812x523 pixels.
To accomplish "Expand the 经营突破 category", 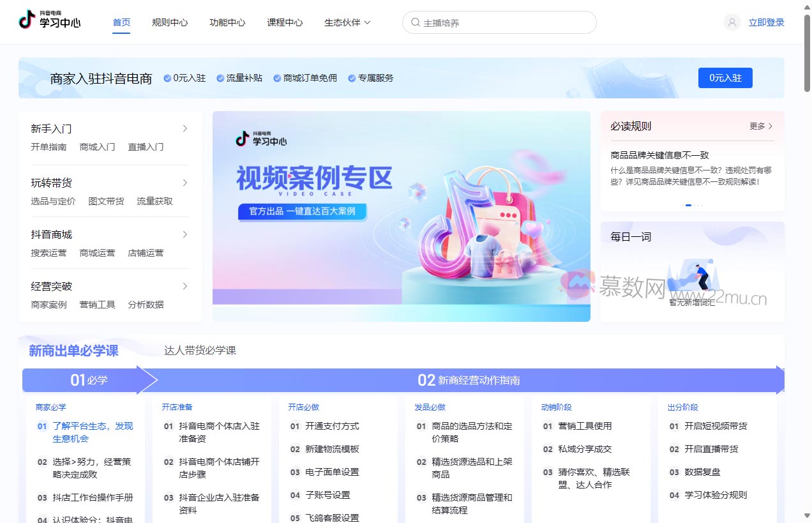I will click(x=185, y=285).
